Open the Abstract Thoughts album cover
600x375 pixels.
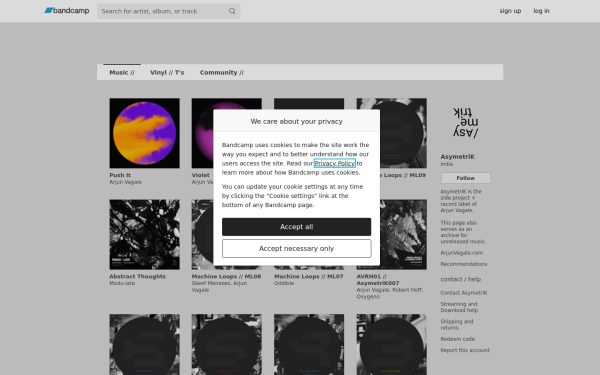point(144,235)
